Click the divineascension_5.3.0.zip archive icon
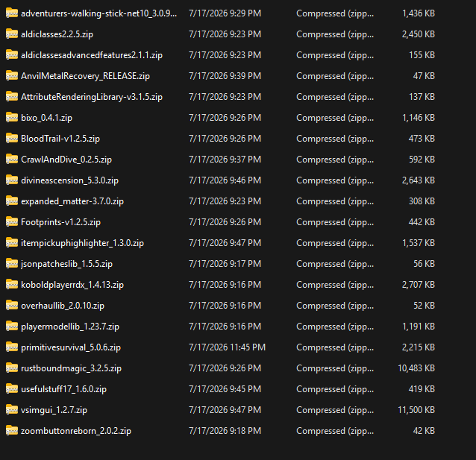Image resolution: width=476 pixels, height=460 pixels. (x=12, y=180)
